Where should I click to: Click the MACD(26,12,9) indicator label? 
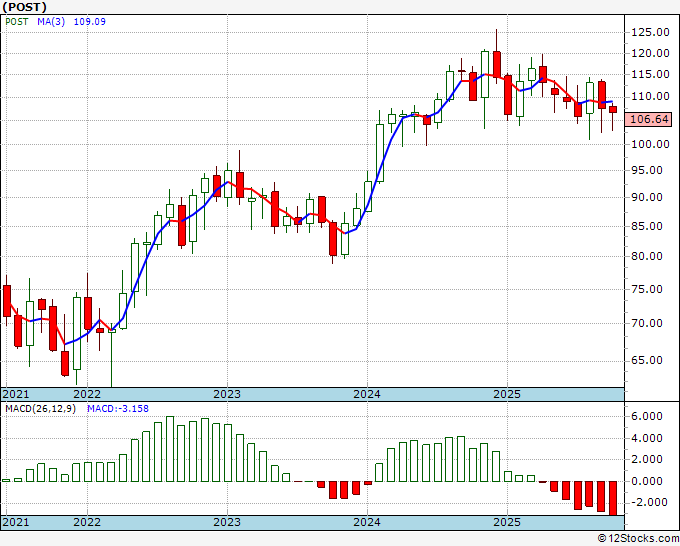[40, 409]
